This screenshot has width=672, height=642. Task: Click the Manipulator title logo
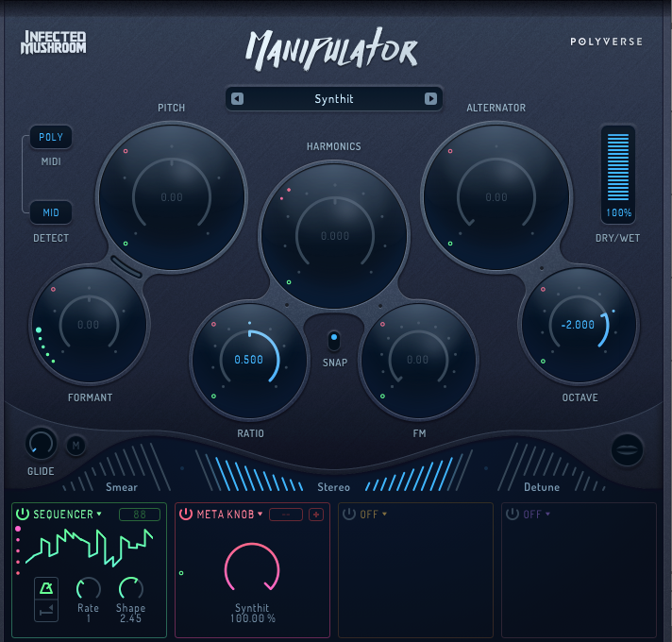(332, 49)
